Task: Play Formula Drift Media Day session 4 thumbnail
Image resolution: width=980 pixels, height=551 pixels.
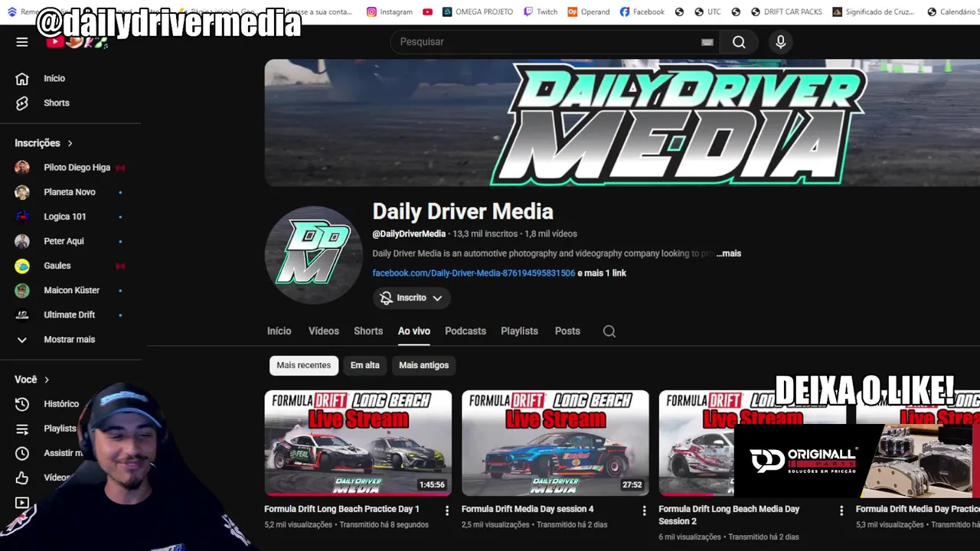Action: pyautogui.click(x=555, y=443)
